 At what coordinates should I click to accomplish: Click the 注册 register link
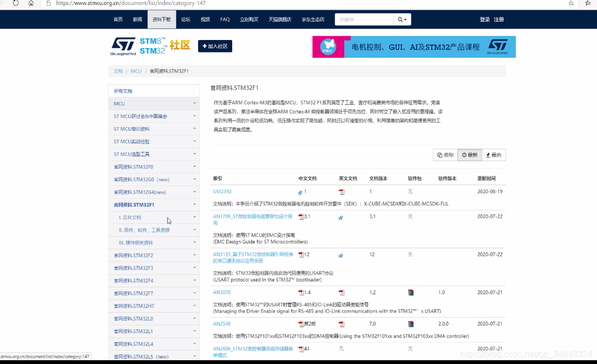click(499, 19)
